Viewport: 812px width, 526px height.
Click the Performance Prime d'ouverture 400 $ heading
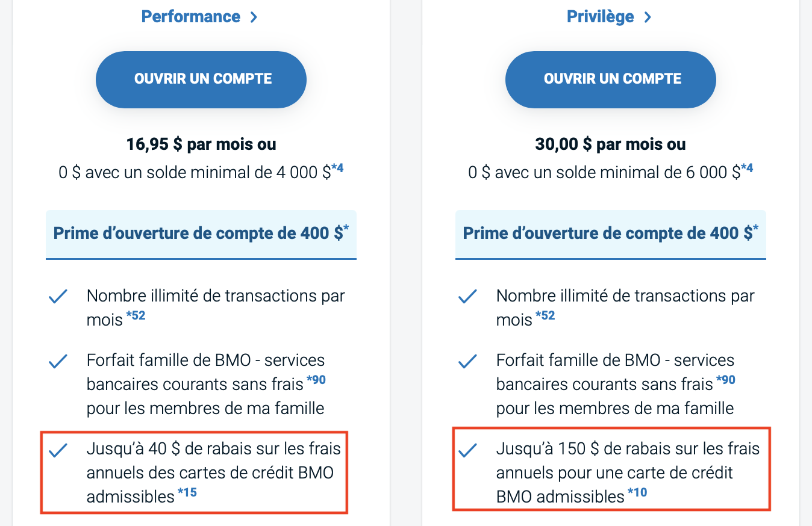pyautogui.click(x=201, y=234)
